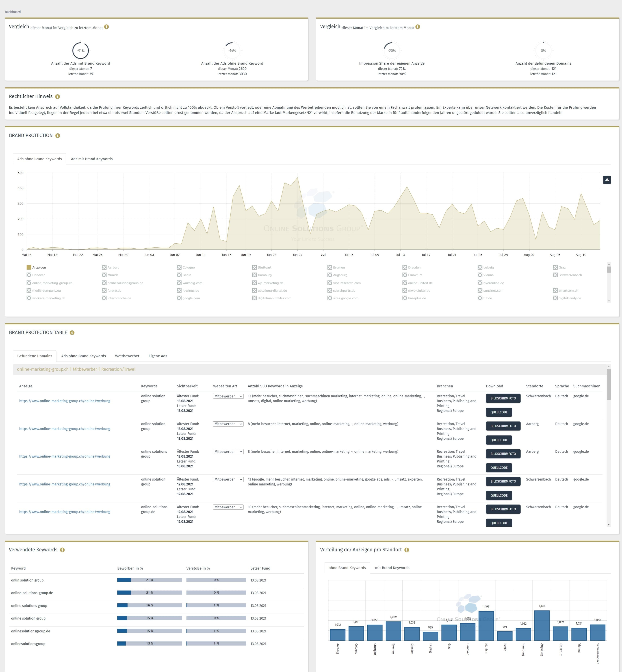Toggle the Anzeigen legend series

tap(36, 268)
